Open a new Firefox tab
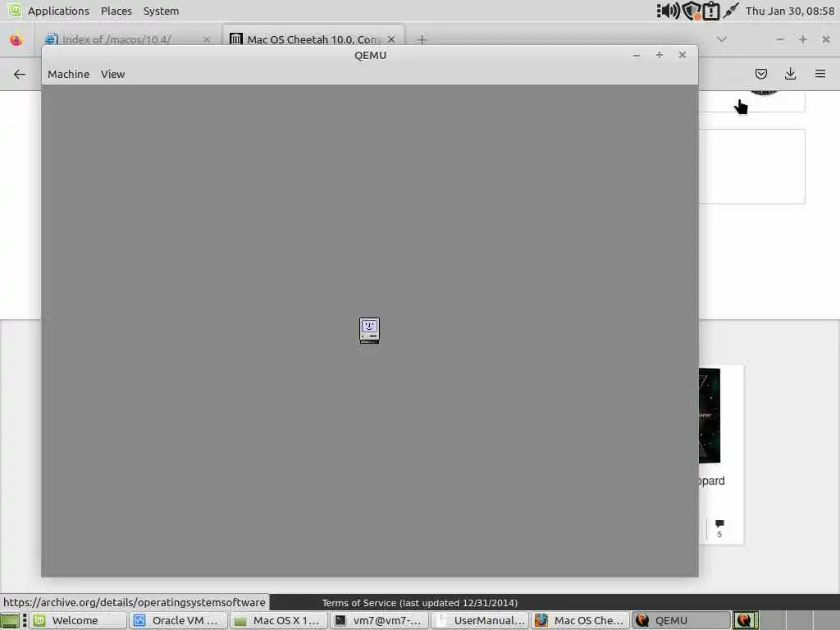This screenshot has width=840, height=630. click(x=422, y=39)
